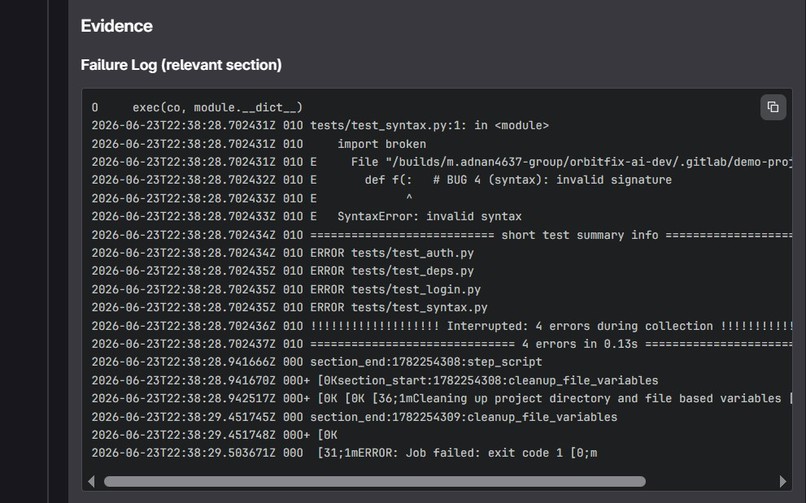
Task: Click 'section_end:1782254308:step_script' line
Action: 317,362
